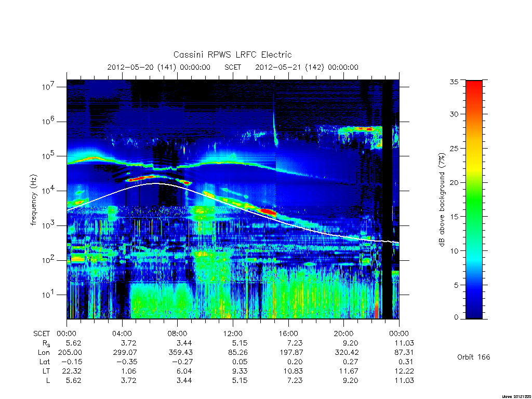Click the colorbar tick label '0'
This screenshot has height=399, width=532.
pos(456,317)
